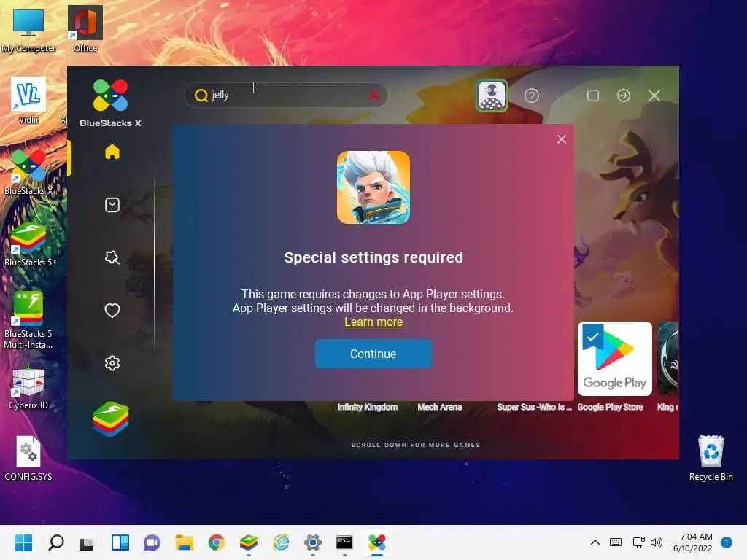Open the My Games library sidebar icon
The height and width of the screenshot is (560, 747).
coord(112,205)
